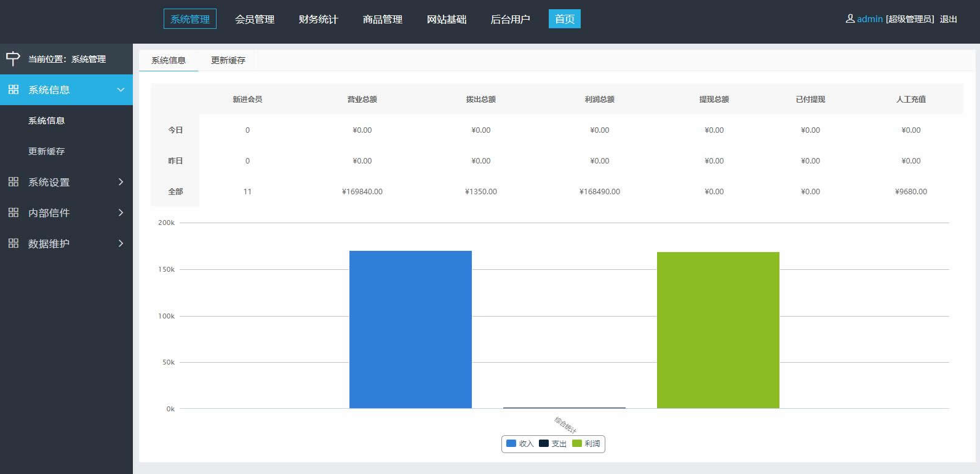Click the 200k axis label
980x474 pixels.
pos(166,223)
